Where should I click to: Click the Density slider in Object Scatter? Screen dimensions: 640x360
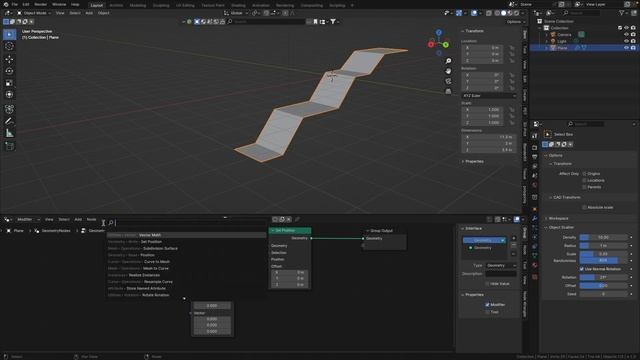(x=603, y=238)
